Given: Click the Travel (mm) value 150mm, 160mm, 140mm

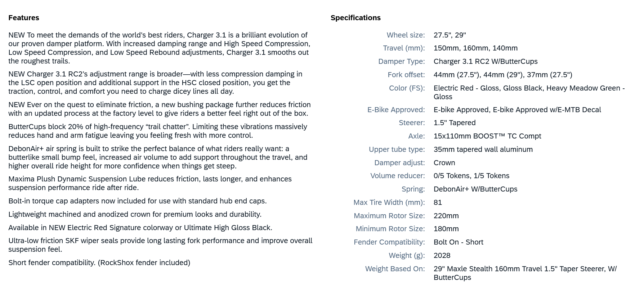Looking at the screenshot, I should [475, 48].
